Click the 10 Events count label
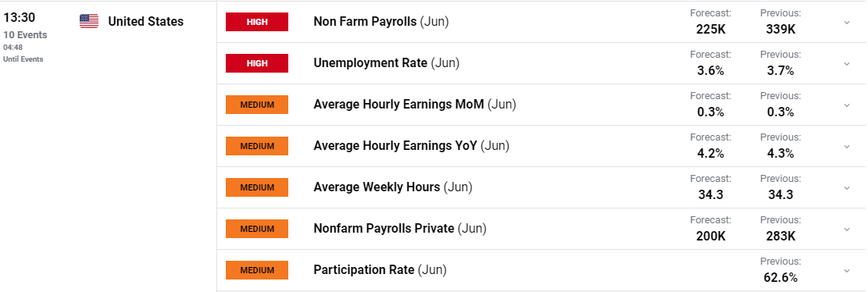868x292 pixels. 26,35
